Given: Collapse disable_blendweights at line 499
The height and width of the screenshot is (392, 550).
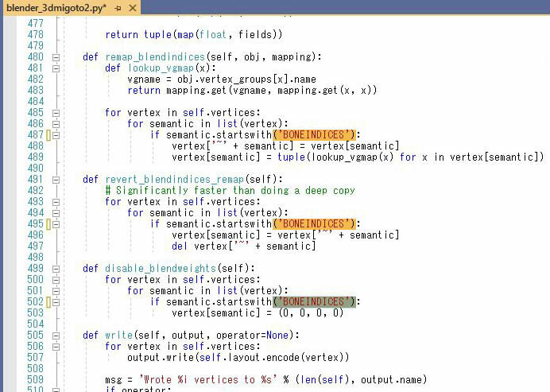Looking at the screenshot, I should [x=56, y=269].
